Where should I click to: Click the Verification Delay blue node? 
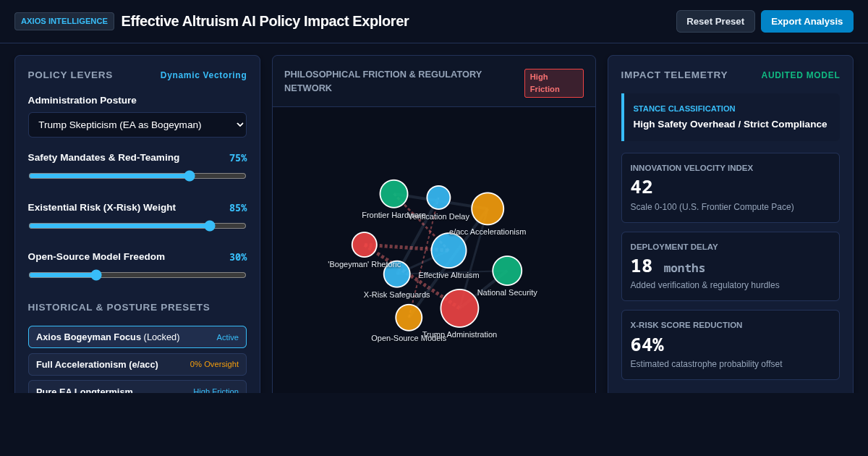[438, 198]
